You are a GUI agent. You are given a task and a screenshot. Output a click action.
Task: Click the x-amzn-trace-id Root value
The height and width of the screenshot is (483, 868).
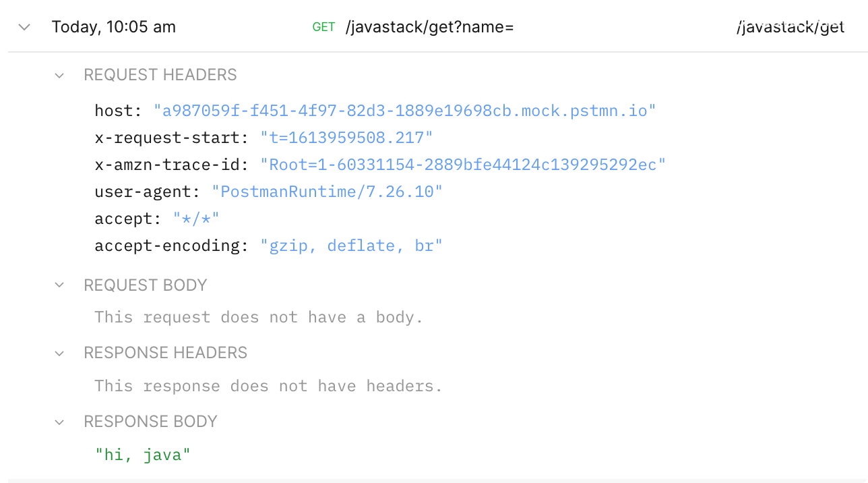[463, 165]
